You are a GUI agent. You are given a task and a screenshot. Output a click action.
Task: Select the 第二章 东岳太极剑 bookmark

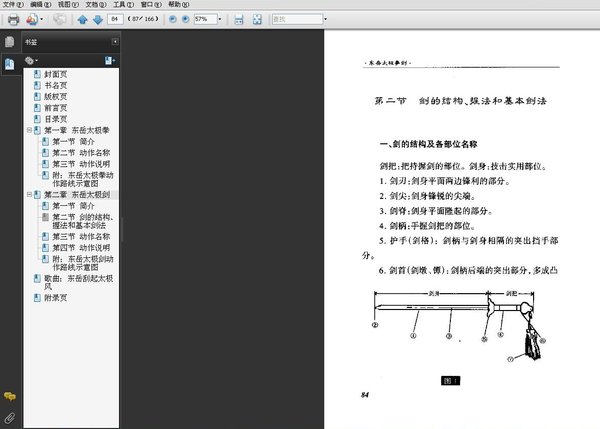(x=77, y=194)
